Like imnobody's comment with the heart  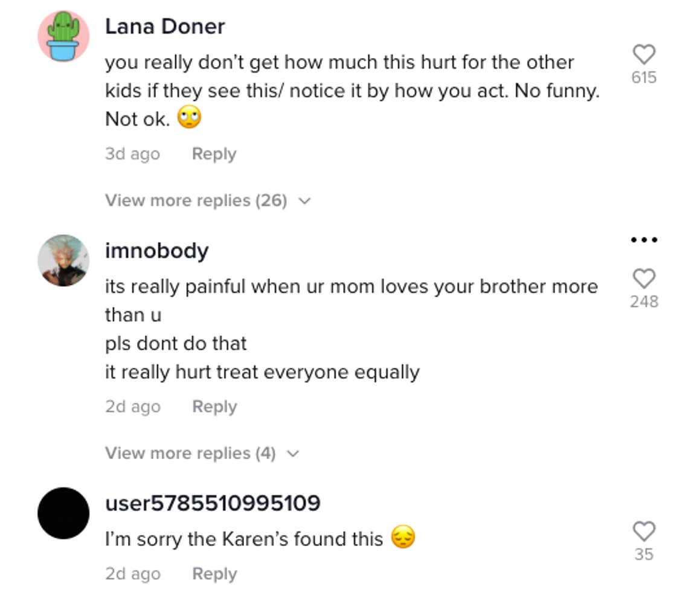coord(644,279)
